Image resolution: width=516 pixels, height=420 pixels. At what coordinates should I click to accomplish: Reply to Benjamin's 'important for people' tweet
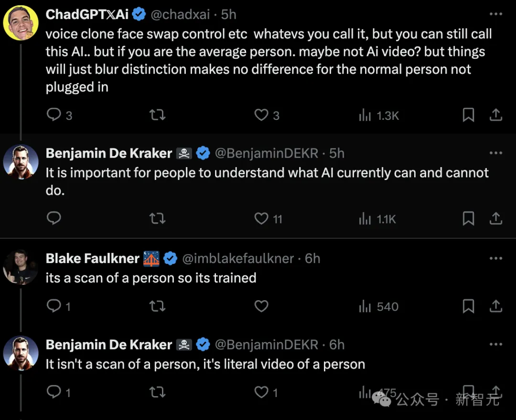(54, 218)
